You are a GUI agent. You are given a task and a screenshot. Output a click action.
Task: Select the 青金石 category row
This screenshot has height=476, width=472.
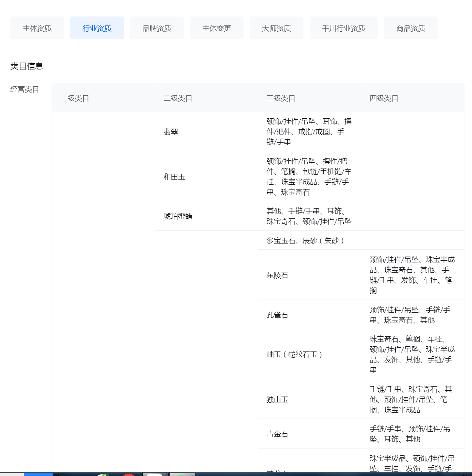pyautogui.click(x=277, y=434)
